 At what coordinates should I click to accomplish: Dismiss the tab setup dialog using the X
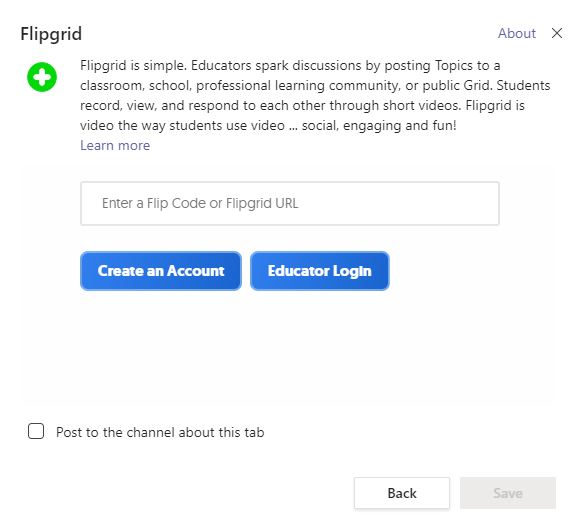pos(557,33)
